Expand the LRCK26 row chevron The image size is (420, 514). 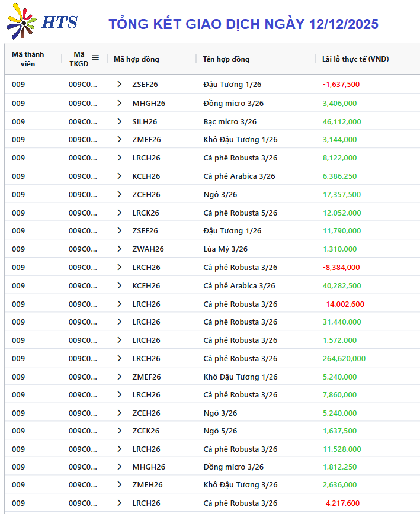(x=120, y=213)
